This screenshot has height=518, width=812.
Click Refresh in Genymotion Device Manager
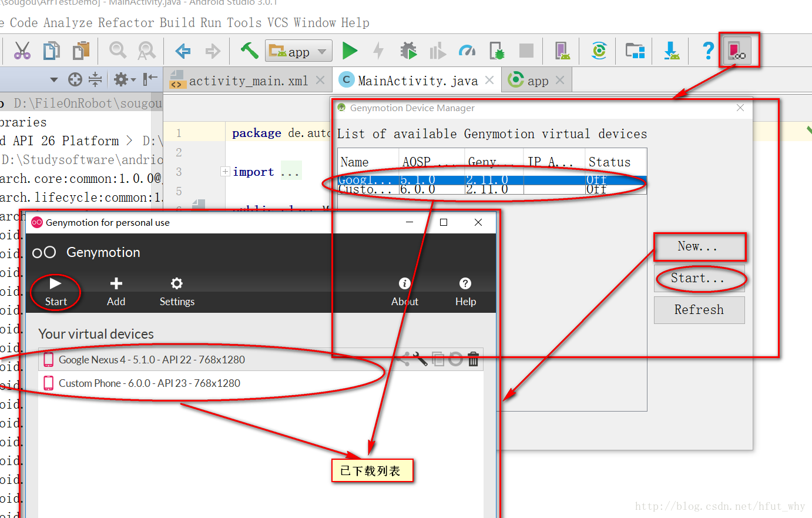tap(699, 310)
